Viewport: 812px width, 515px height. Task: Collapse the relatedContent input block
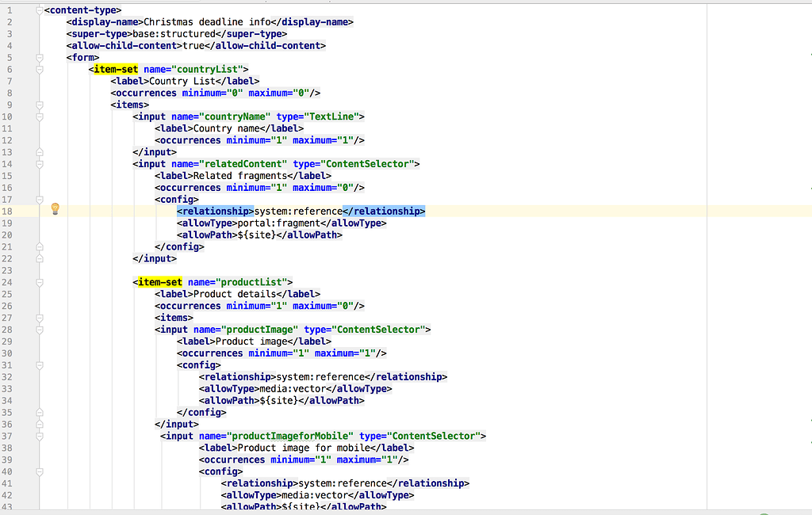coord(38,164)
